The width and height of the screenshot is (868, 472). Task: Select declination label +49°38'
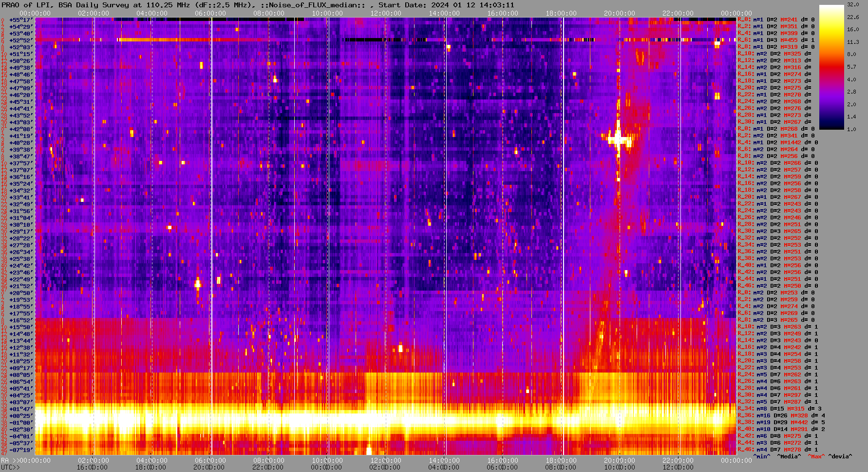pos(21,68)
